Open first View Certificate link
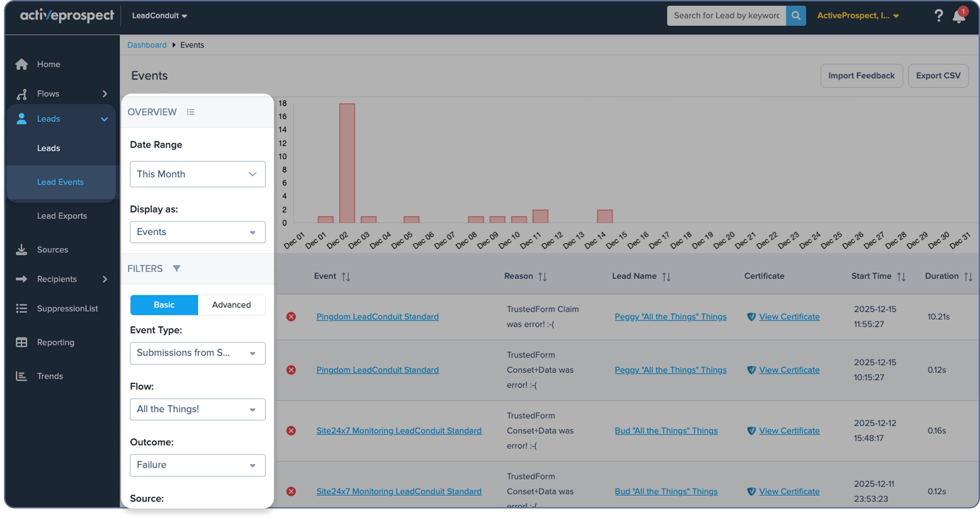The width and height of the screenshot is (980, 519). [789, 316]
